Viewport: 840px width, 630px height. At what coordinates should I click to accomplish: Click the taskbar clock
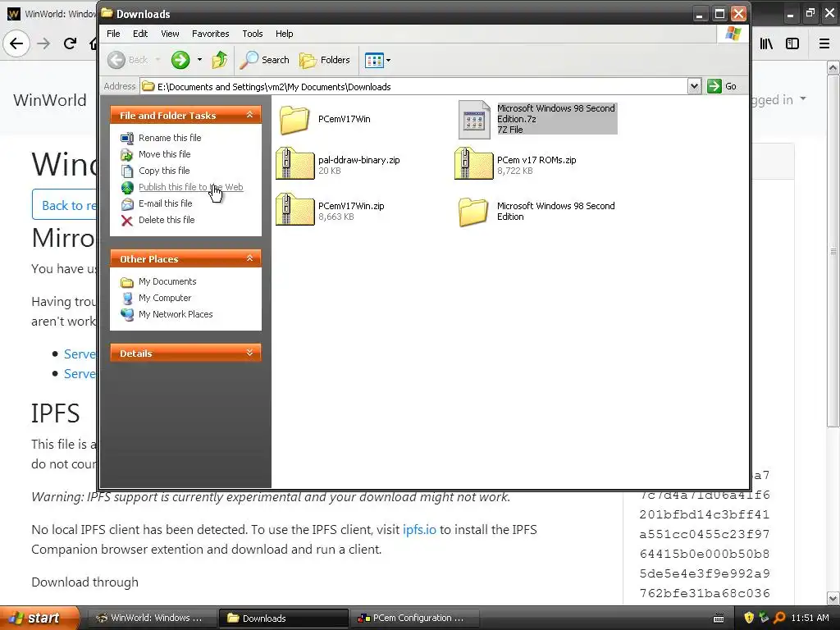click(x=810, y=618)
